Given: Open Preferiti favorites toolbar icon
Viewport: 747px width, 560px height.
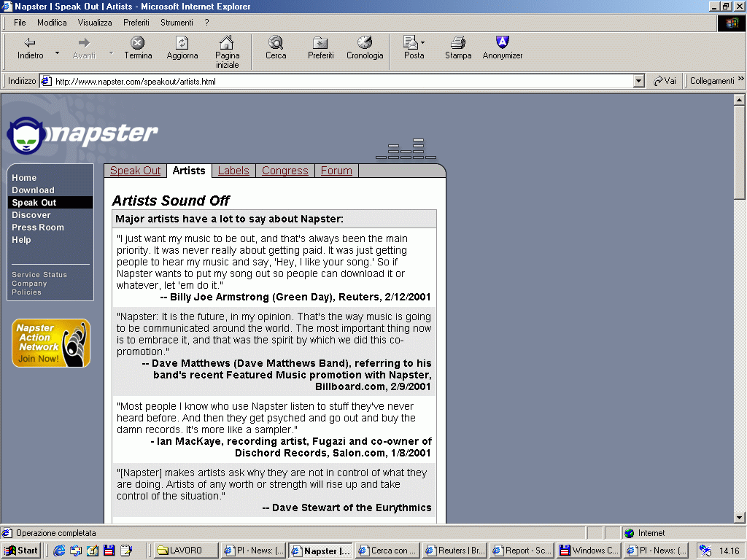Looking at the screenshot, I should tap(320, 44).
